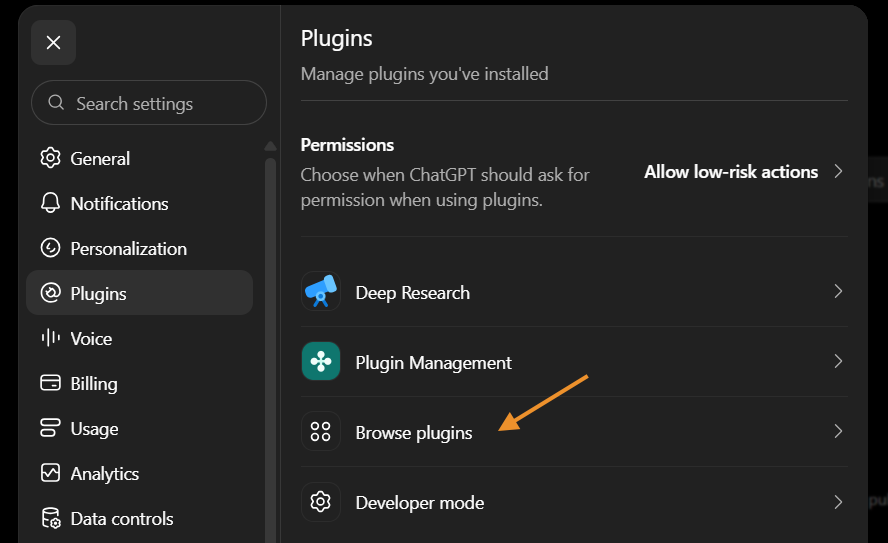Image resolution: width=888 pixels, height=543 pixels.
Task: Click the Deep Research telescope icon
Action: [x=321, y=291]
